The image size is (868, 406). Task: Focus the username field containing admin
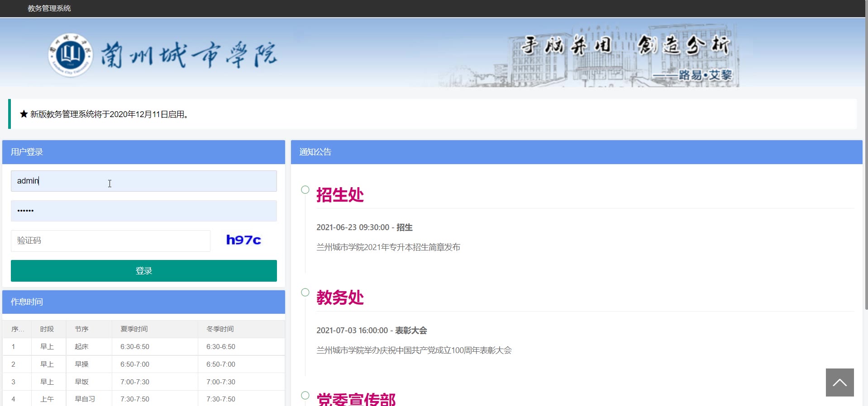pyautogui.click(x=144, y=181)
